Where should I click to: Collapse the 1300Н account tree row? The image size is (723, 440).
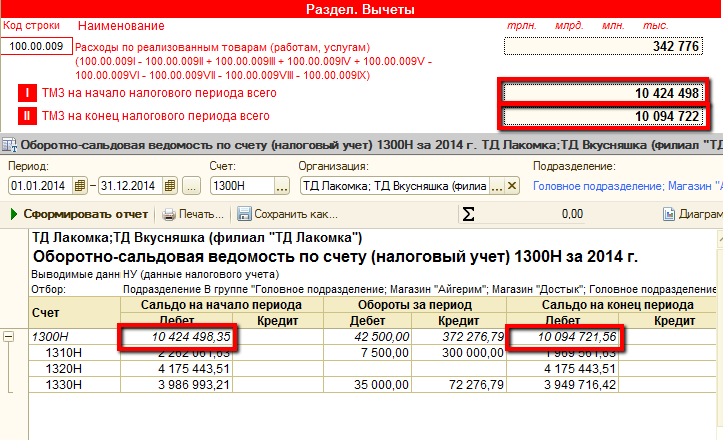pos(10,338)
